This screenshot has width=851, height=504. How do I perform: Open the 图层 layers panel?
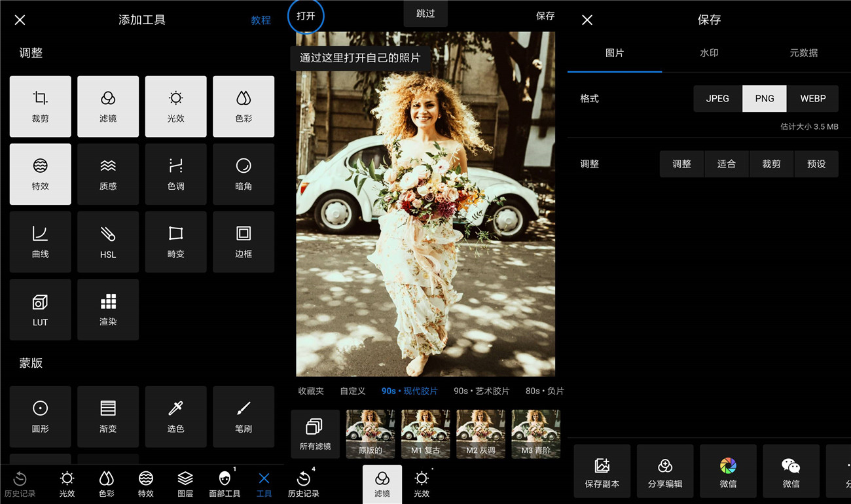point(185,484)
